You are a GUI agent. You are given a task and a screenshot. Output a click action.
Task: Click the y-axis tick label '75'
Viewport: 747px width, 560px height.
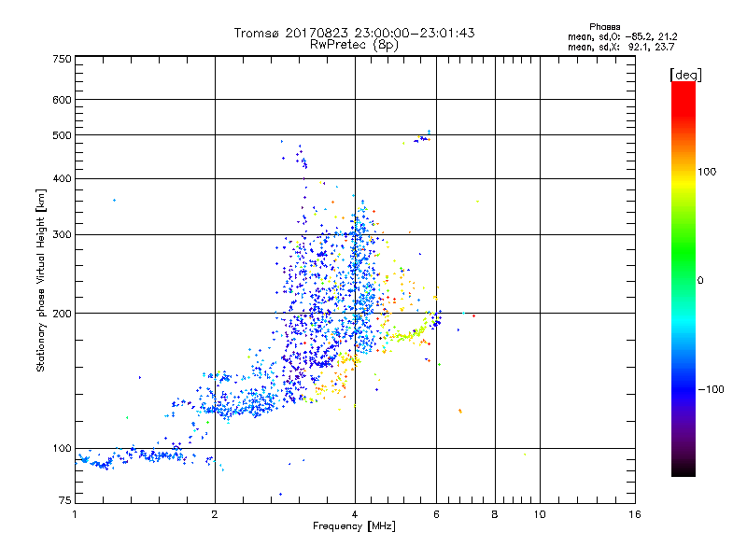[x=65, y=500]
